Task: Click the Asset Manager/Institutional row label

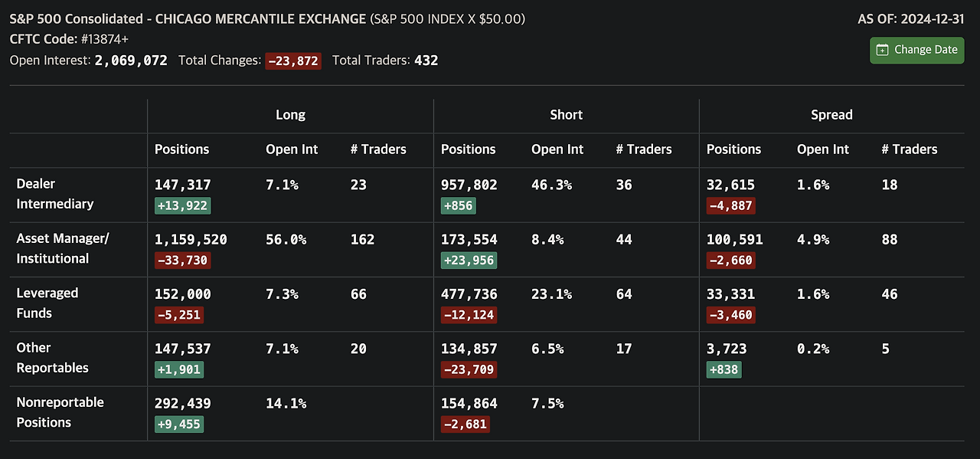Action: pyautogui.click(x=63, y=248)
